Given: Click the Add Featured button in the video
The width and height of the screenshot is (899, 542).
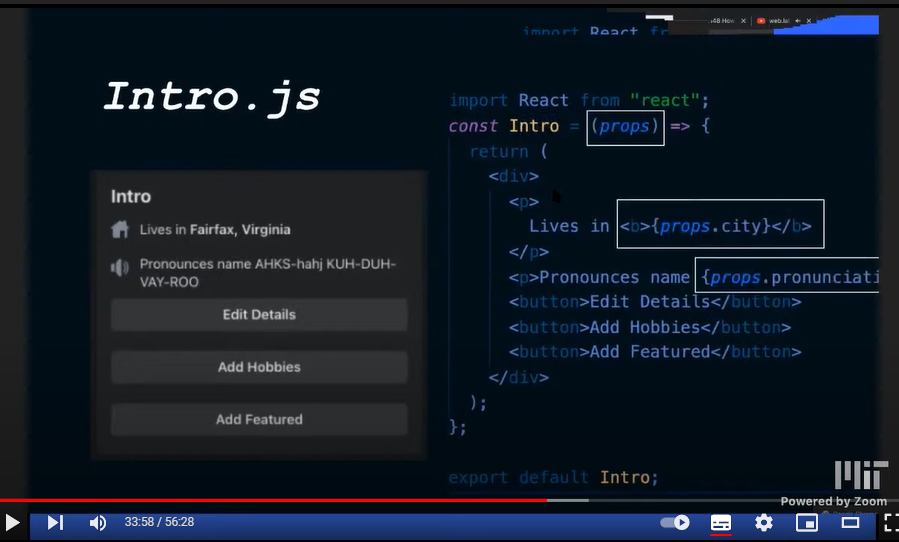Looking at the screenshot, I should 259,419.
